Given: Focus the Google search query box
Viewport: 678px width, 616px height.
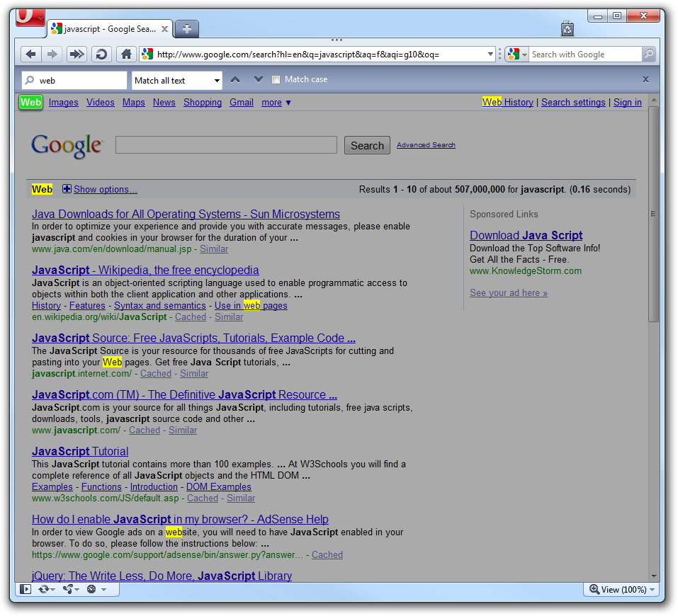Looking at the screenshot, I should coord(226,145).
